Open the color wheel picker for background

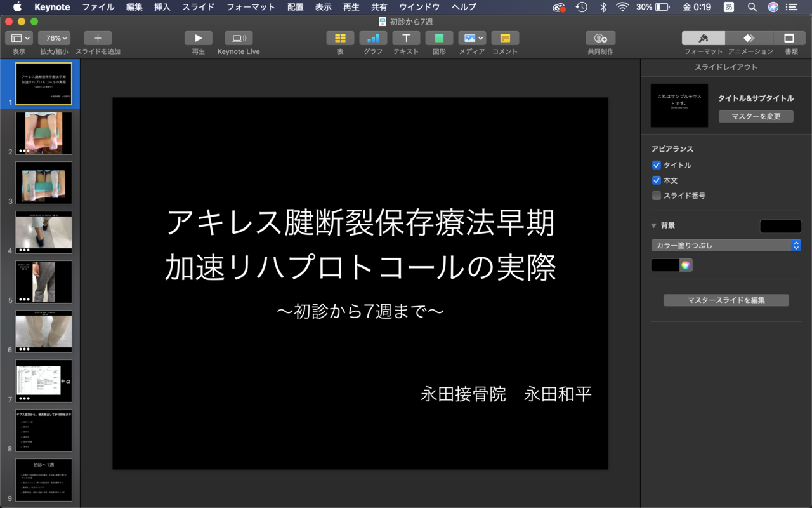[x=685, y=265]
